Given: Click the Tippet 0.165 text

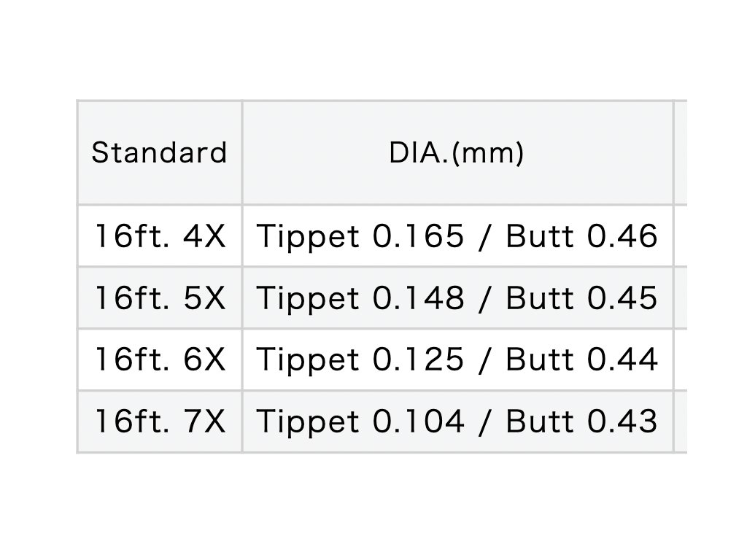Looking at the screenshot, I should [x=360, y=236].
